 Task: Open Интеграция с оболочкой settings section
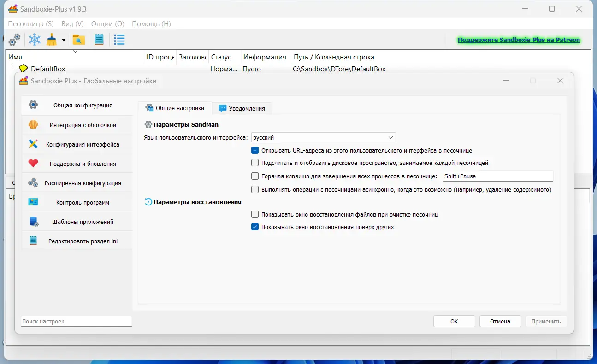[77, 125]
